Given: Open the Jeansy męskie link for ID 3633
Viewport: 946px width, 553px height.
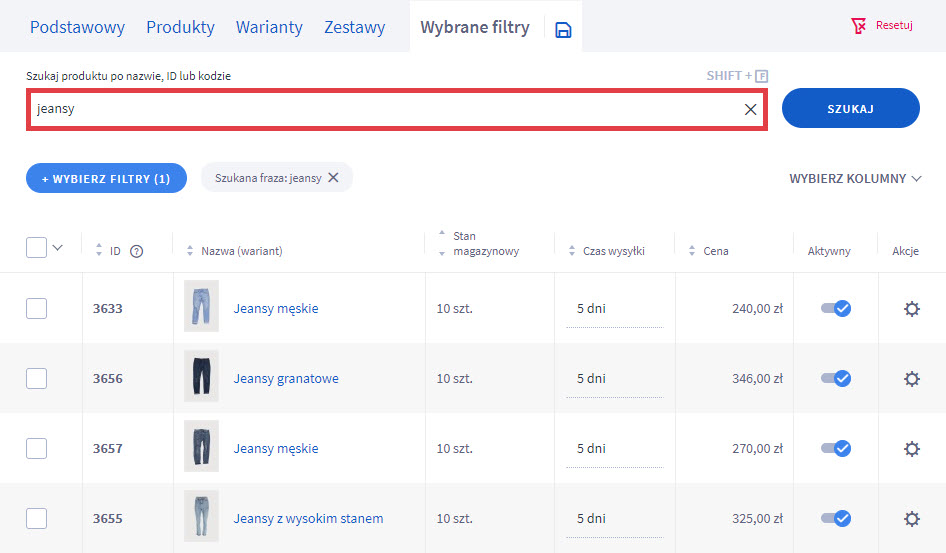Looking at the screenshot, I should click(x=276, y=308).
